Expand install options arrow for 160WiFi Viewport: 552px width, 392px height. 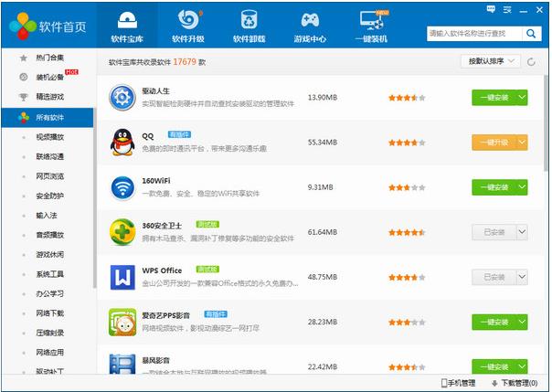pos(523,187)
